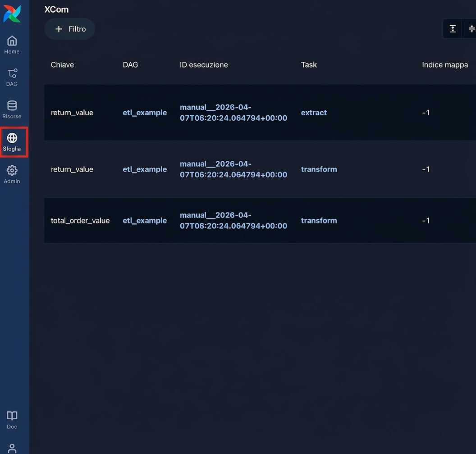Click -1 map index in total_order_value row
The image size is (476, 454).
pyautogui.click(x=426, y=221)
